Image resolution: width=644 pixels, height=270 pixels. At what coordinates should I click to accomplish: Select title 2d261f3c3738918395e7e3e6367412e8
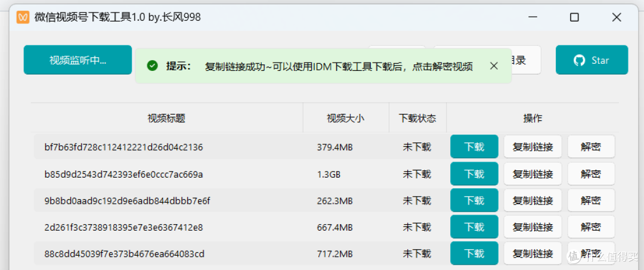123,227
